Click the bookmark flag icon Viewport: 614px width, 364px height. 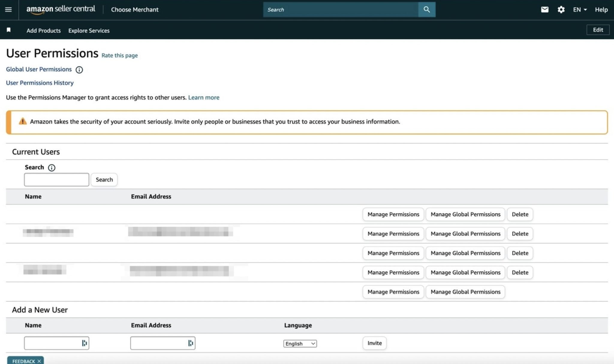click(9, 30)
